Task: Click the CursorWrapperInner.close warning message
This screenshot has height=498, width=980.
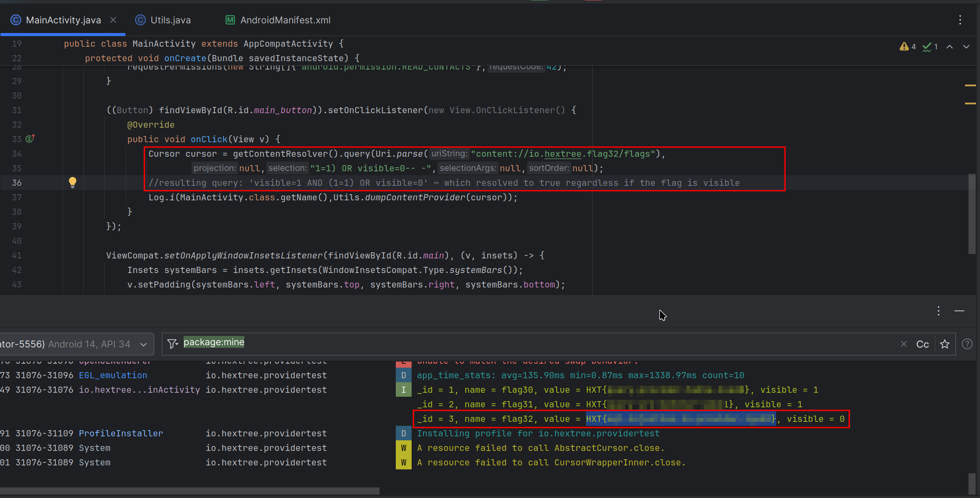Action: point(551,463)
